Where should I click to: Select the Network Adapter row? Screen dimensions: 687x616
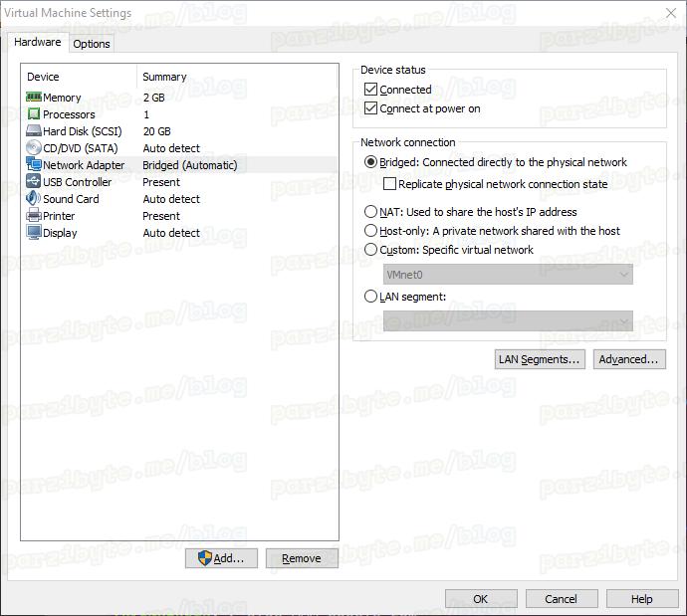point(85,165)
